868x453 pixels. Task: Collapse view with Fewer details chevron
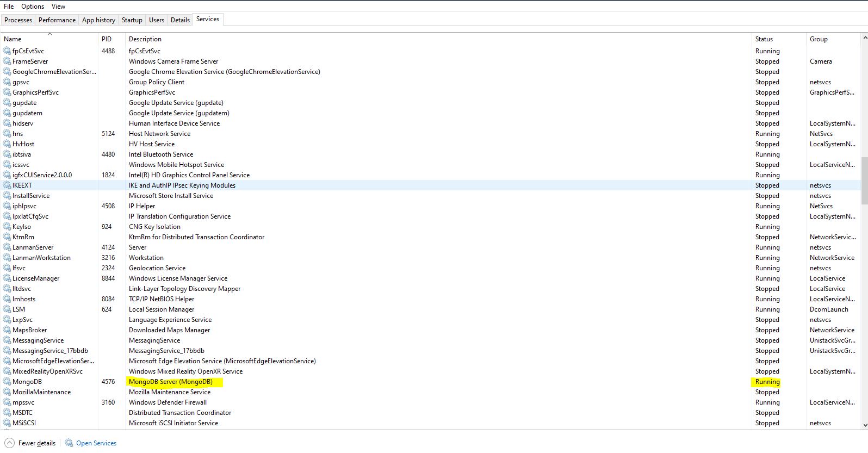pyautogui.click(x=9, y=443)
